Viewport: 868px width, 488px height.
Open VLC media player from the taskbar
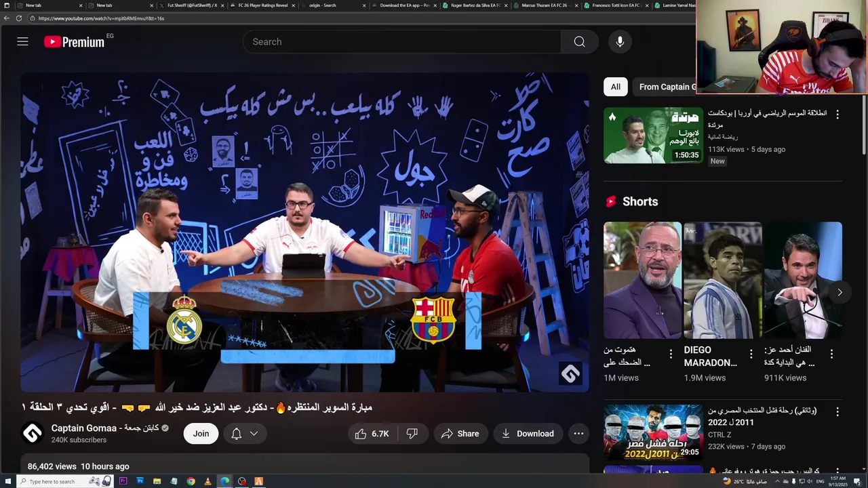click(x=208, y=481)
